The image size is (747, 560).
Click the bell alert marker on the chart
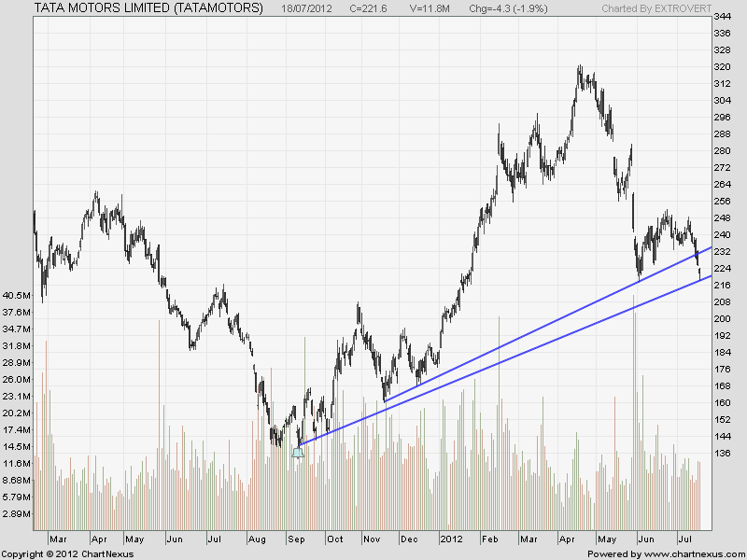(x=298, y=453)
